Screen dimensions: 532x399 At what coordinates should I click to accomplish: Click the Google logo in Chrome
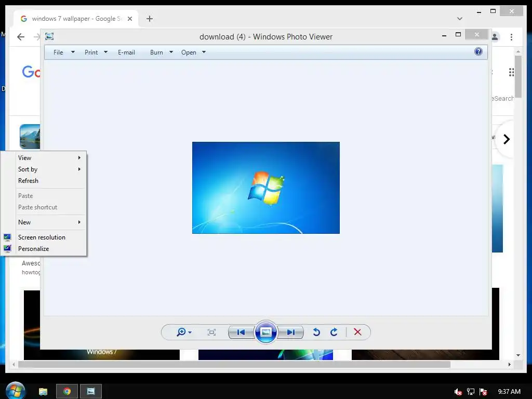[31, 72]
